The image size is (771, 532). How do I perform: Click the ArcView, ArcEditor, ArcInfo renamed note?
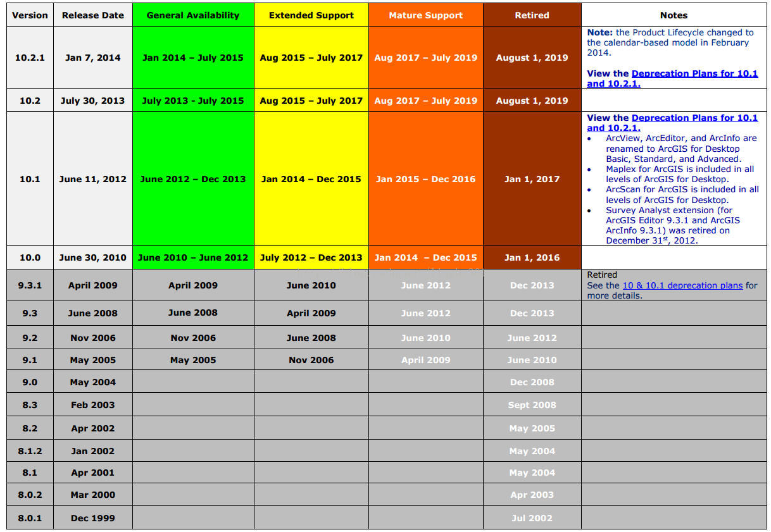[x=681, y=148]
